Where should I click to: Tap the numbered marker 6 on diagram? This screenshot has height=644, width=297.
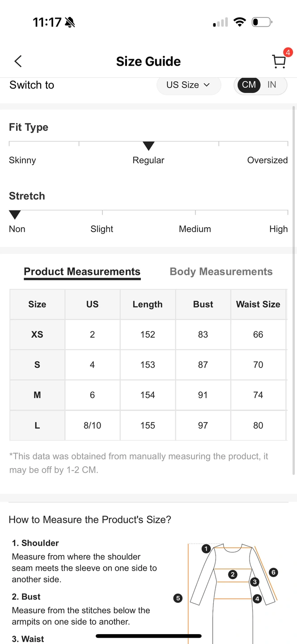coord(274,572)
